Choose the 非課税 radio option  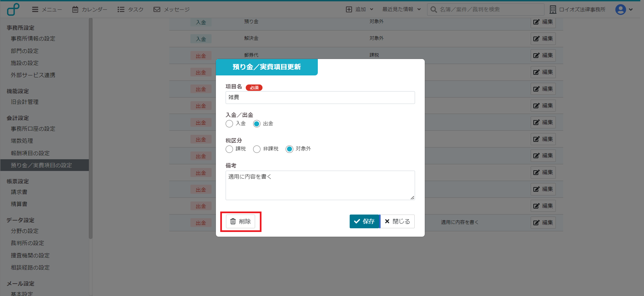[257, 149]
